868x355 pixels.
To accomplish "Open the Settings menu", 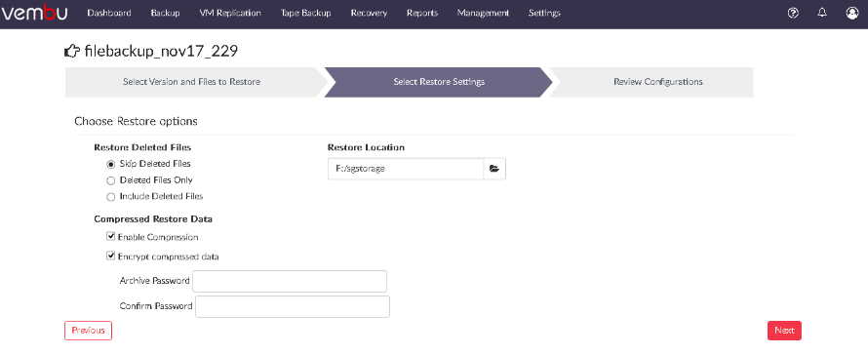I will (544, 13).
